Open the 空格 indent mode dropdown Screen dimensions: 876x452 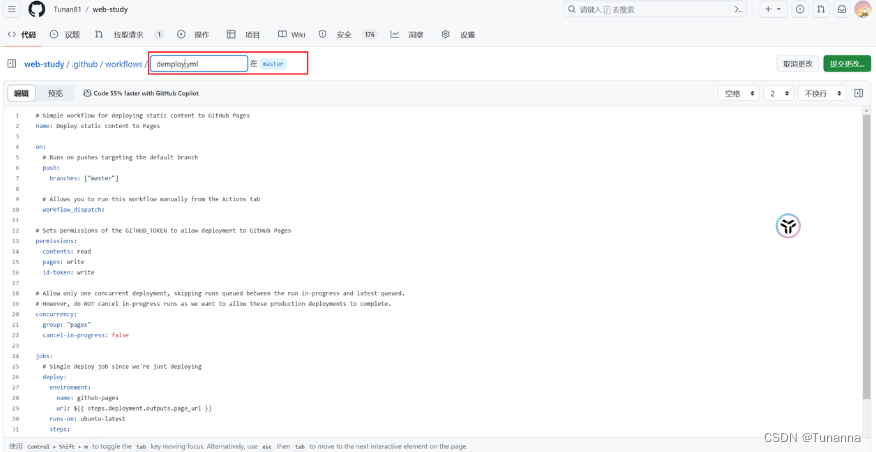(739, 93)
